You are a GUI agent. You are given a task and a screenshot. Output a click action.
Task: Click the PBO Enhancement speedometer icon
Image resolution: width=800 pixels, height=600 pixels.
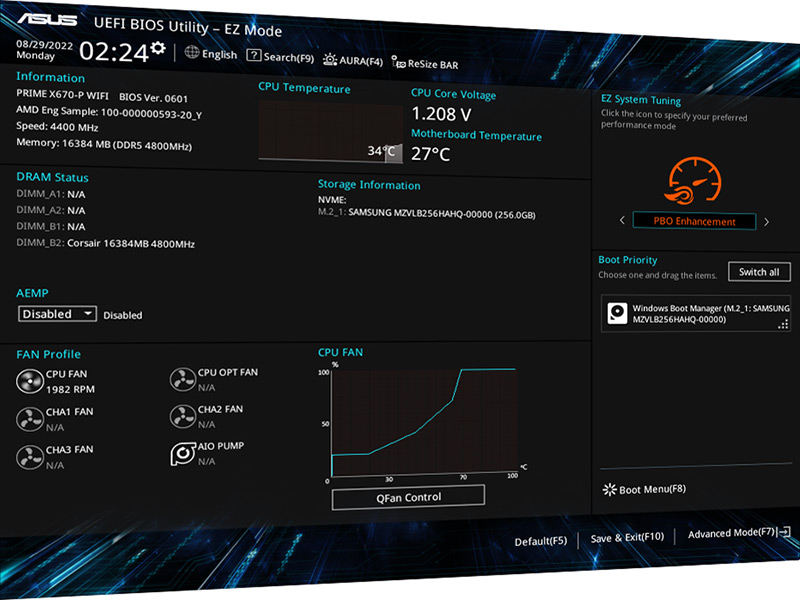693,180
